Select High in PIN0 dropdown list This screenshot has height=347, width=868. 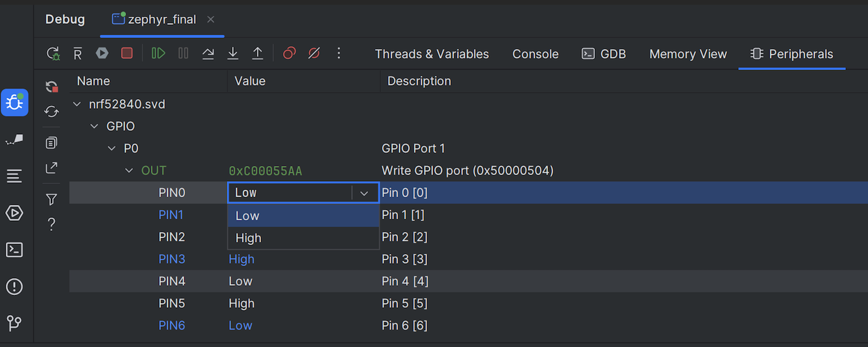[248, 238]
